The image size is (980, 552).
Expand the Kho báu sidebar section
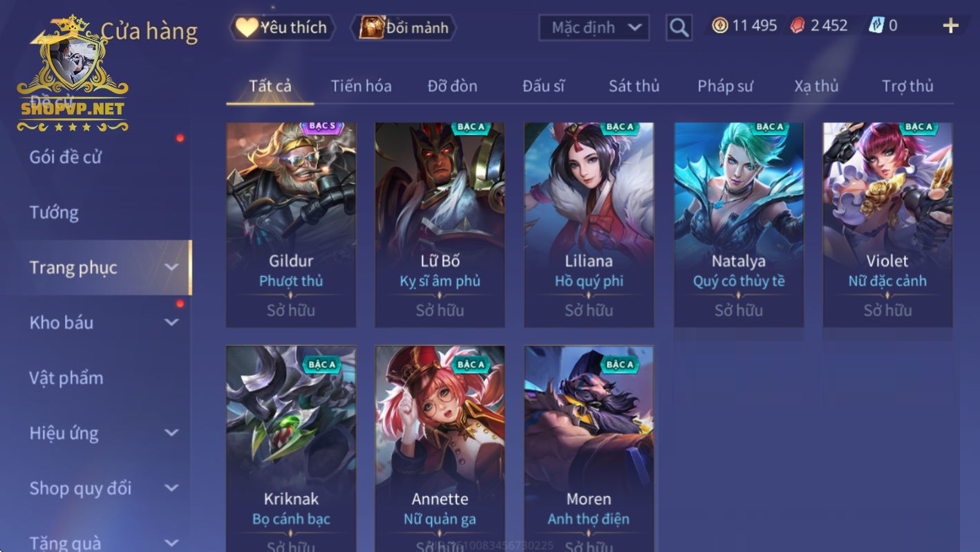(104, 322)
